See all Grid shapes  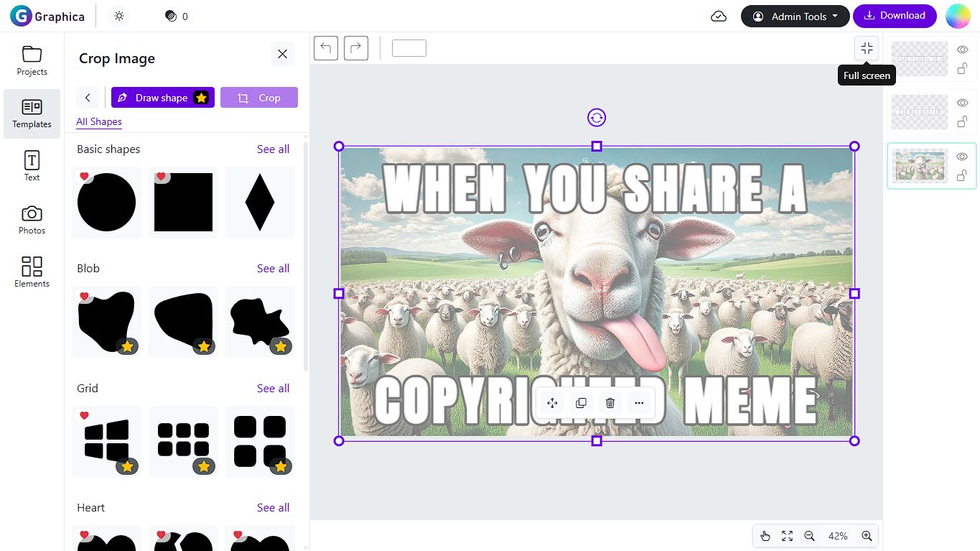274,389
